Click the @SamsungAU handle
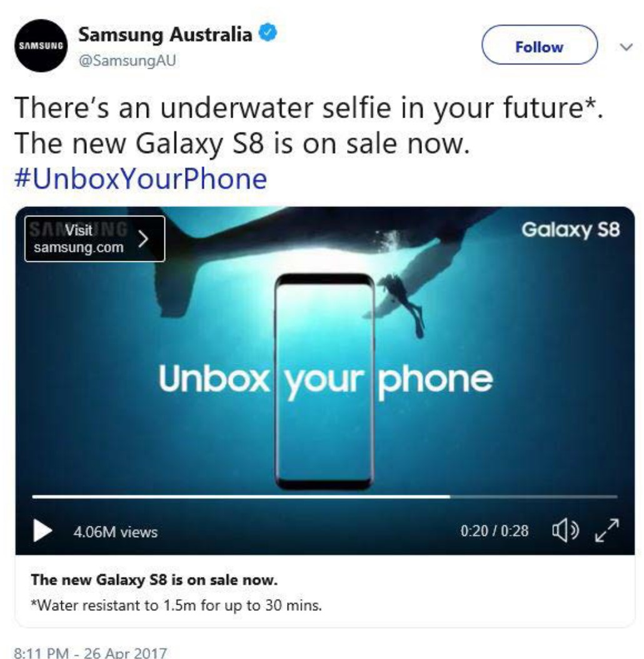The height and width of the screenshot is (659, 644). coord(127,61)
